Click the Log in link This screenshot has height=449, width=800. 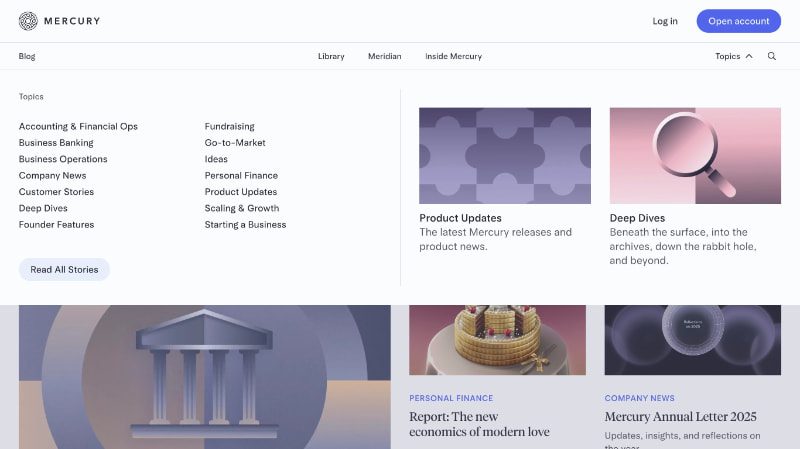click(x=665, y=21)
